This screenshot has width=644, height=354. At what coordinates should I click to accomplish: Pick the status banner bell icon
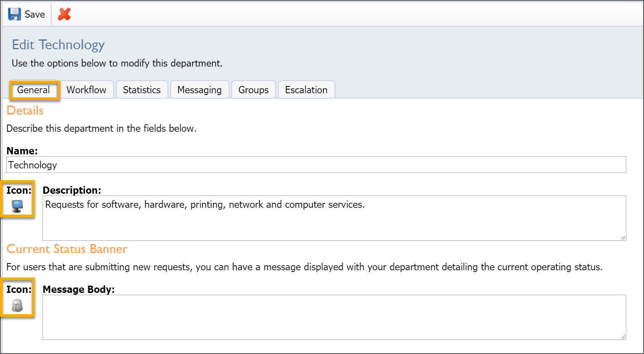[17, 306]
